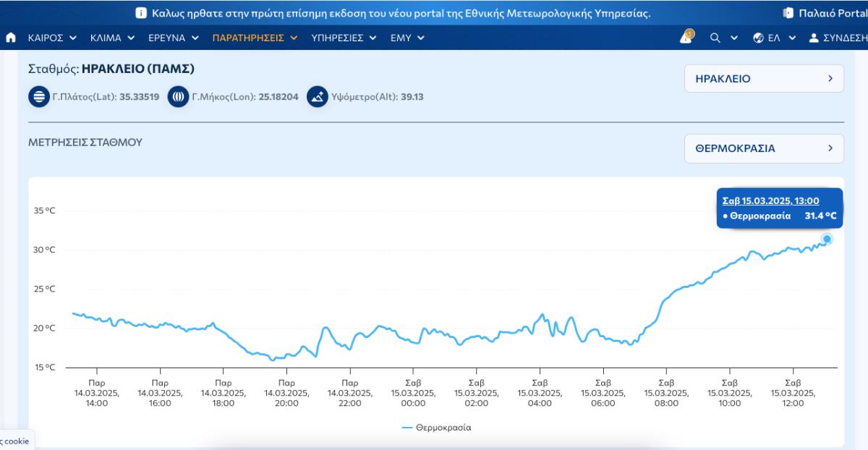Toggle the Θερμοκρασία legend series
Viewport: 868px width, 450px height.
click(x=436, y=428)
